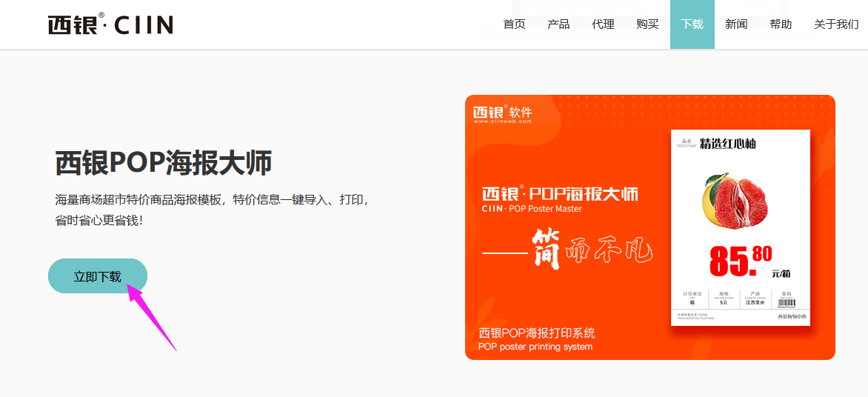Image resolution: width=868 pixels, height=397 pixels.
Task: Open the orange POP海报大师 banner image
Action: [x=650, y=227]
